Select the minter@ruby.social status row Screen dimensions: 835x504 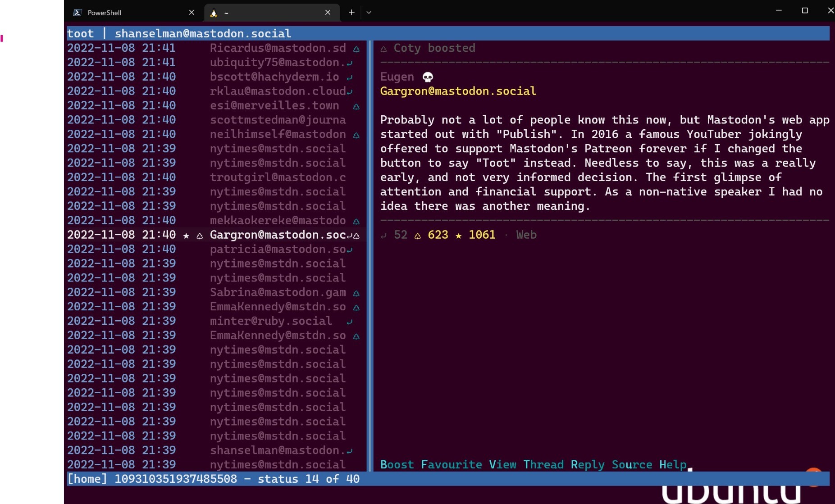coord(214,321)
